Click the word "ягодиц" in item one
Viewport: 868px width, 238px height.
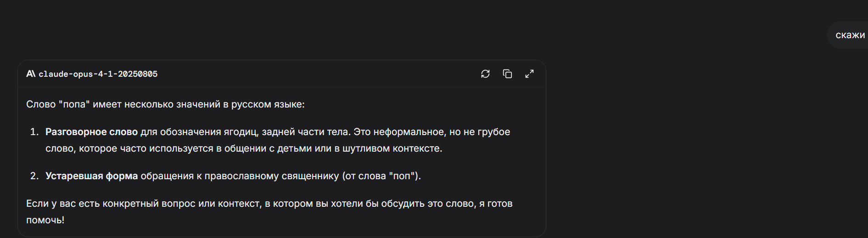tap(241, 132)
